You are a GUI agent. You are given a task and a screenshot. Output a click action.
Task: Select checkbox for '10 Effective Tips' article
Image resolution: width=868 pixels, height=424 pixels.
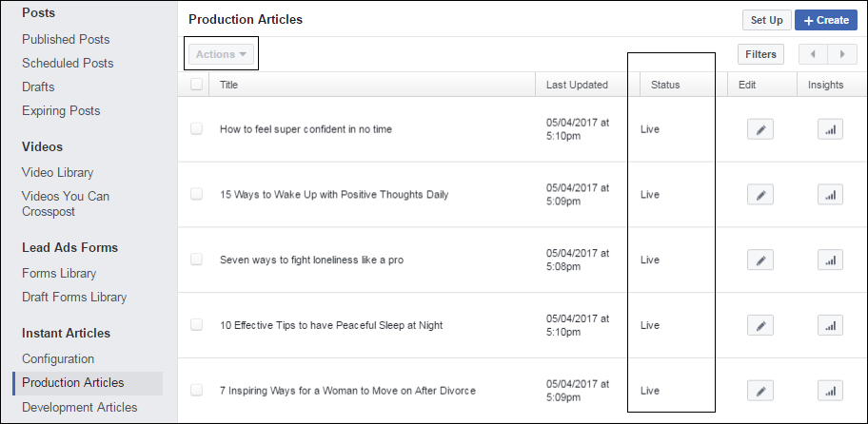[196, 324]
